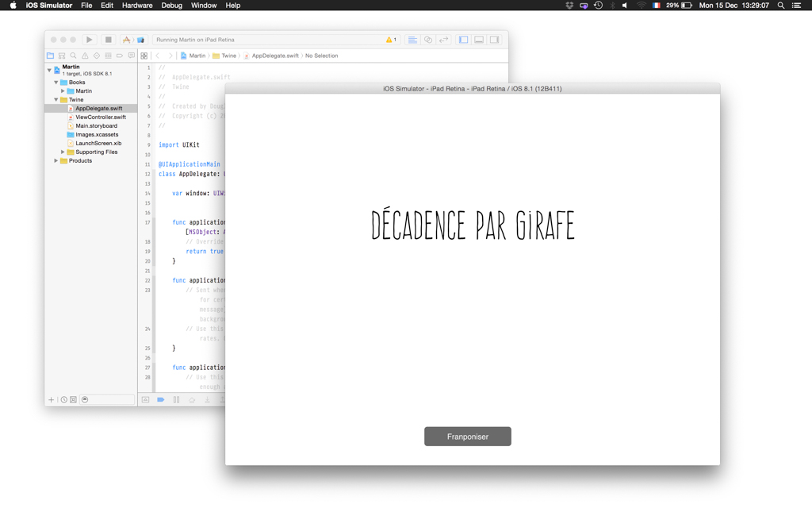Open the Hardware menu
The width and height of the screenshot is (812, 508).
(137, 6)
